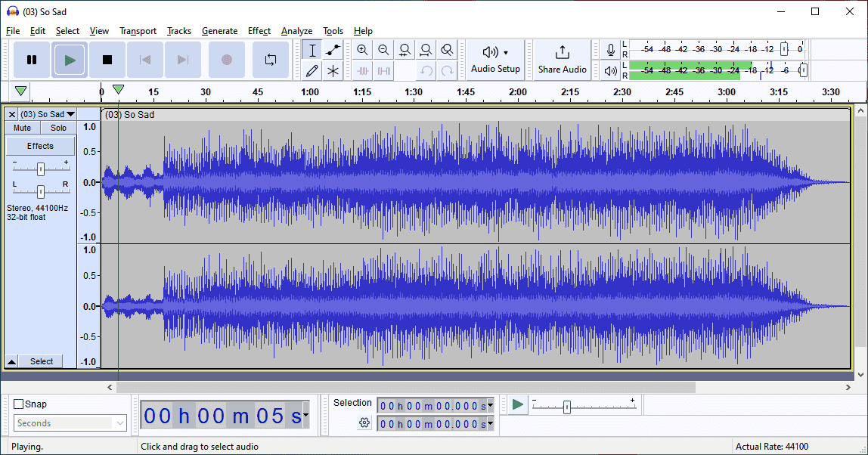Open the Selection toolbar settings gear
This screenshot has height=455, width=868.
[364, 423]
